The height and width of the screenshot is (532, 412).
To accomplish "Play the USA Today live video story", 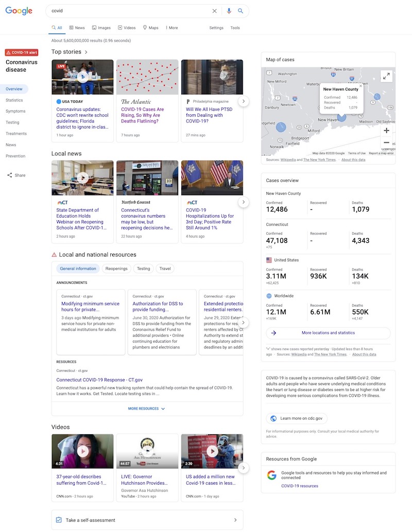I will tap(82, 77).
